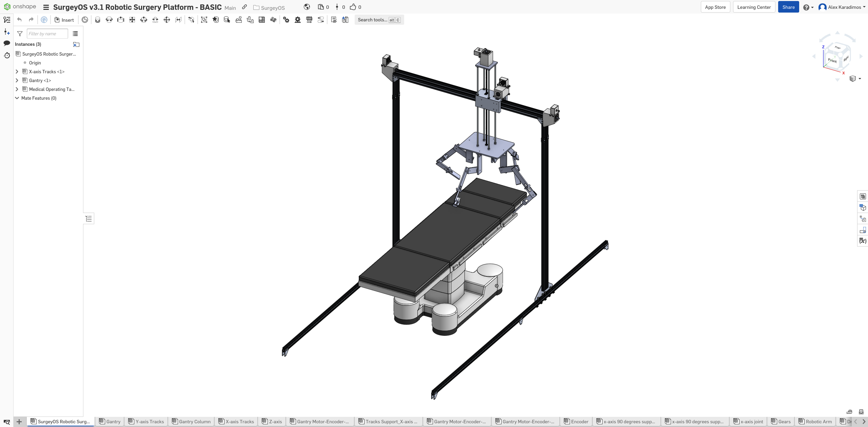Switch to the Y-axis Tracks tab
The width and height of the screenshot is (868, 427).
point(146,422)
